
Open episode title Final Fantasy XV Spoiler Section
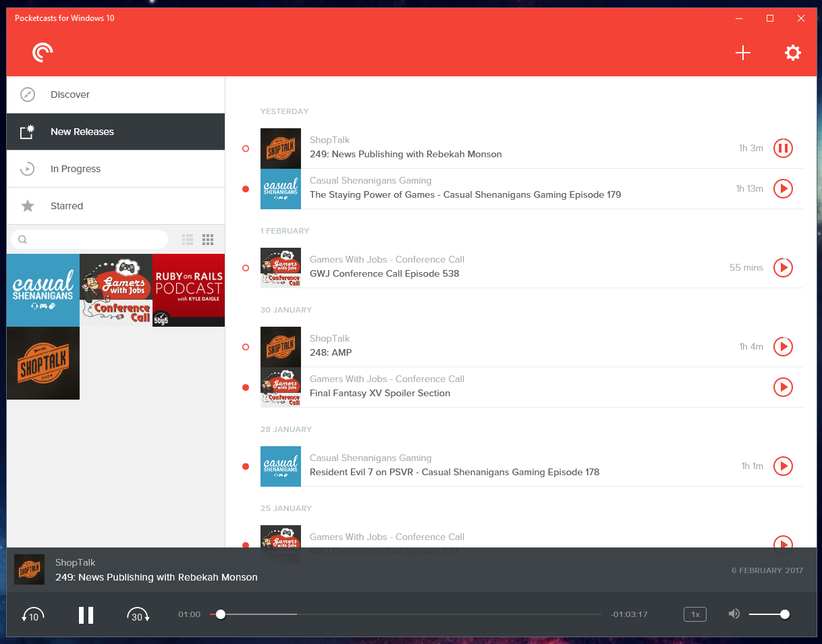(x=380, y=393)
